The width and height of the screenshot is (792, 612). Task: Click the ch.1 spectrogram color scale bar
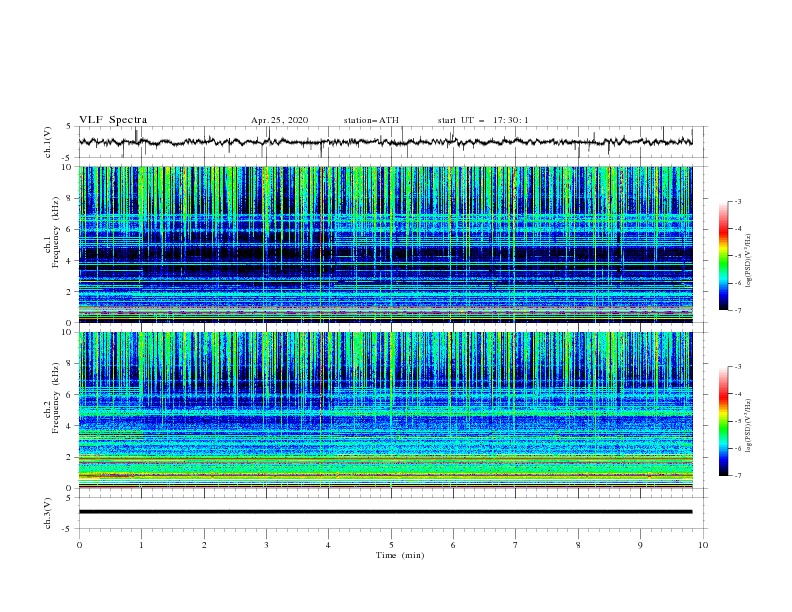tap(723, 256)
